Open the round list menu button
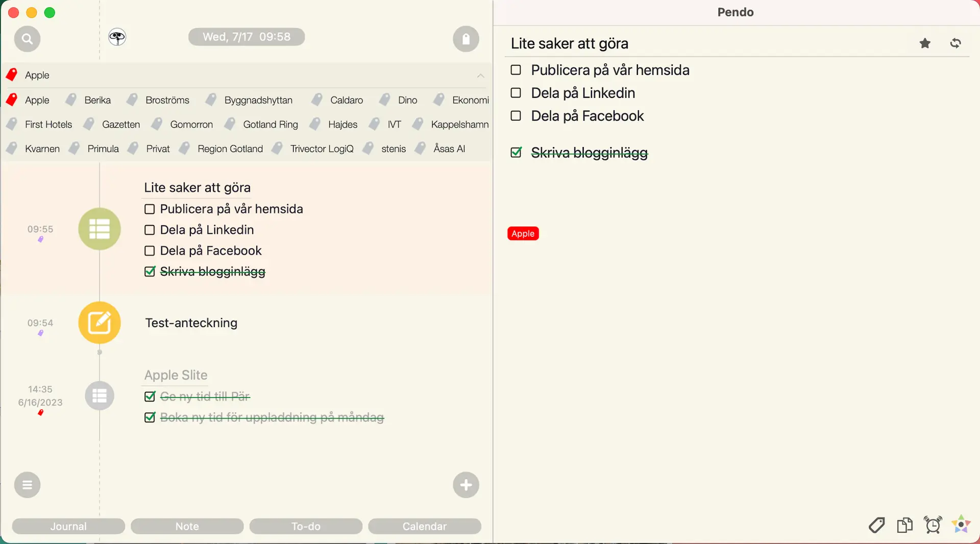Image resolution: width=980 pixels, height=544 pixels. click(x=27, y=485)
